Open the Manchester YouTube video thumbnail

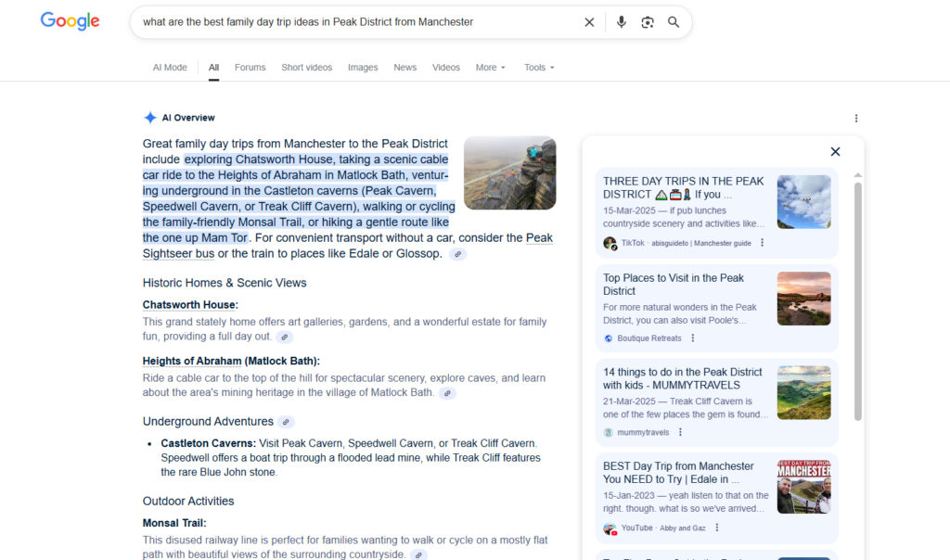pos(804,487)
